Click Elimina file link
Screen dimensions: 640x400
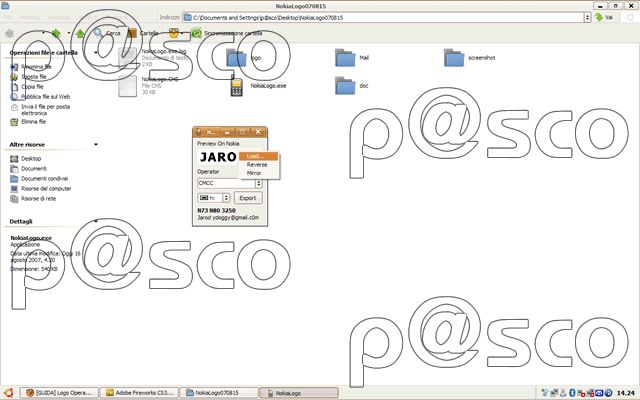pyautogui.click(x=33, y=122)
